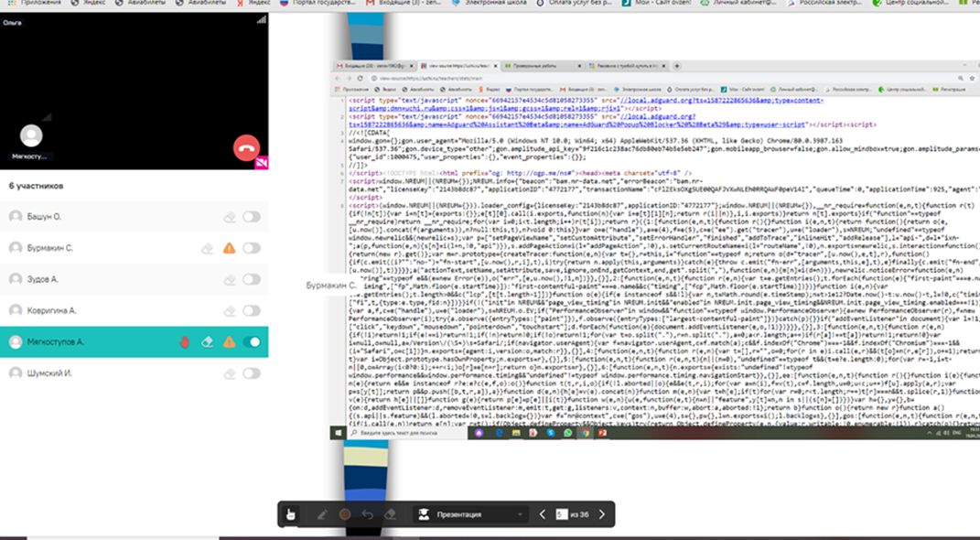
Task: Toggle the switch for Ковригина А.
Action: [252, 310]
